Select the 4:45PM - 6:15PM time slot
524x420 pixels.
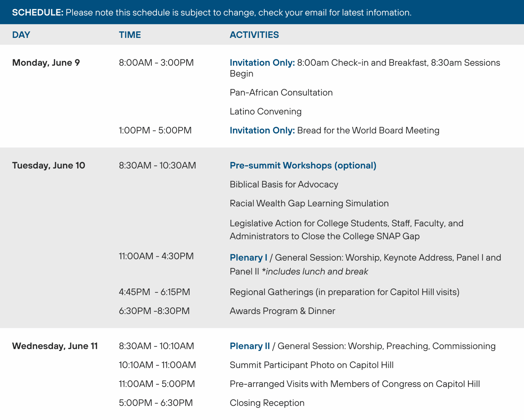(155, 292)
